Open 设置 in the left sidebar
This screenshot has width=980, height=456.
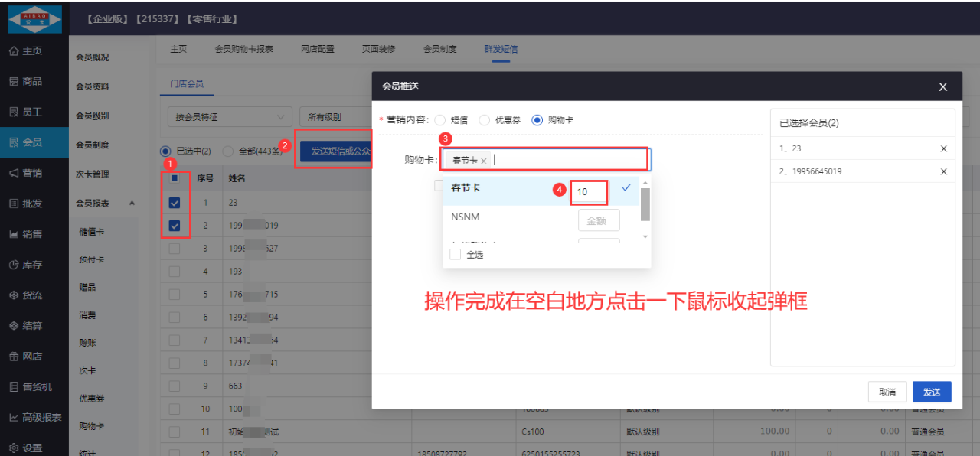click(26, 448)
